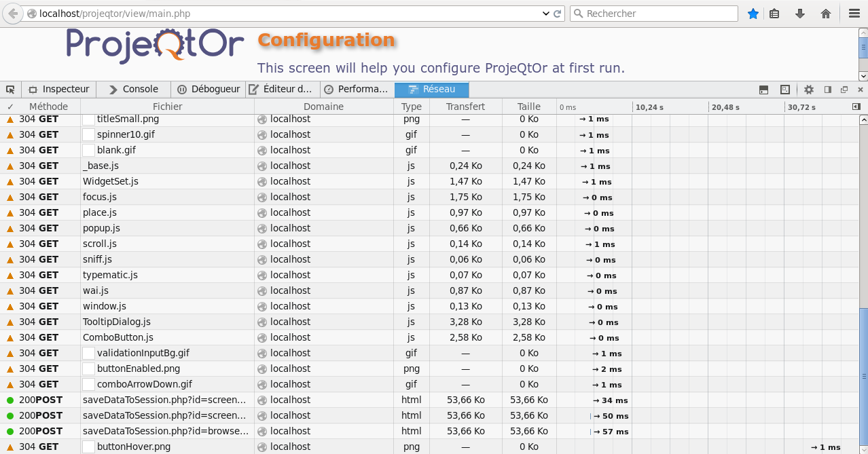Toggle status column sort checkmark header
The image size is (868, 454).
(10, 107)
